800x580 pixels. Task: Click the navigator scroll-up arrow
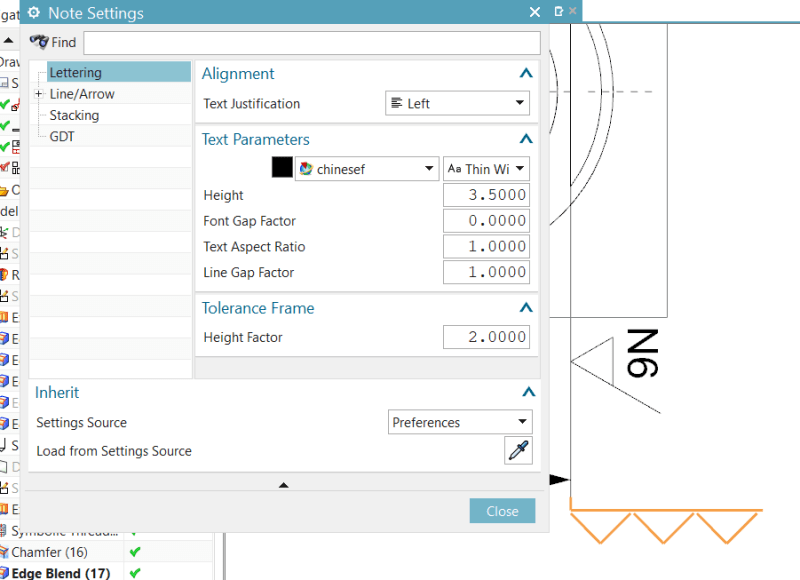tap(8, 40)
